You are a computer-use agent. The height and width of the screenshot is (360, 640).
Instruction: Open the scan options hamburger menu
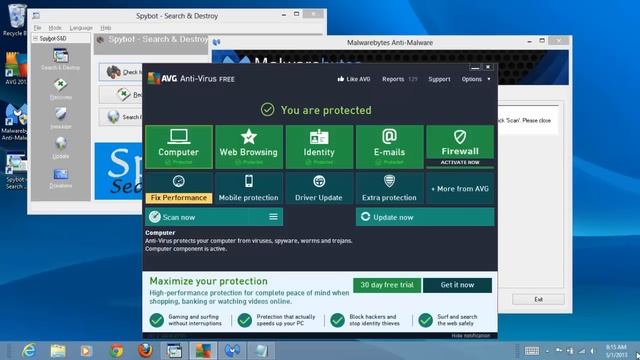[x=273, y=217]
